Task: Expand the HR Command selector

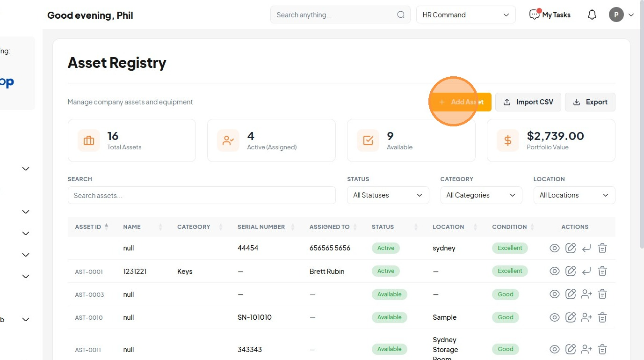Action: point(466,15)
